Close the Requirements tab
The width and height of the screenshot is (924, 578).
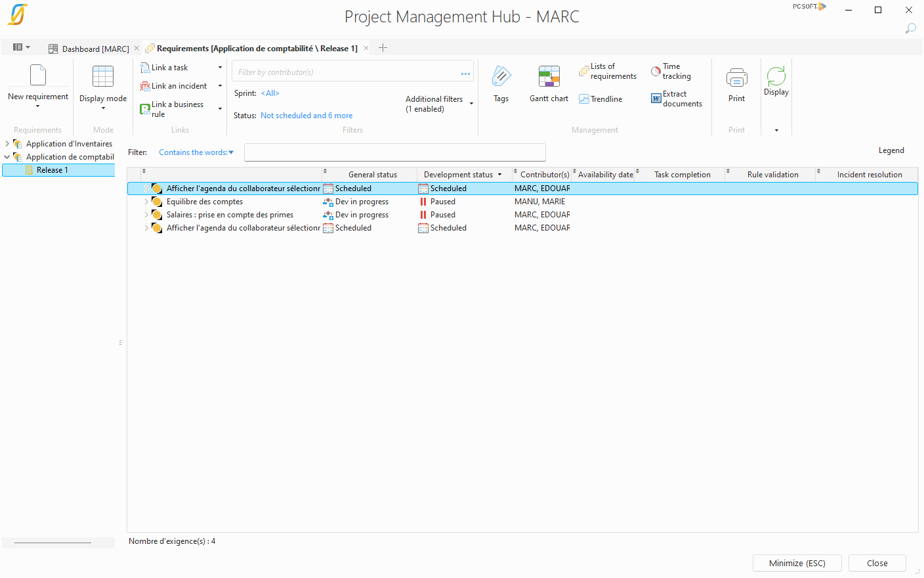coord(366,48)
